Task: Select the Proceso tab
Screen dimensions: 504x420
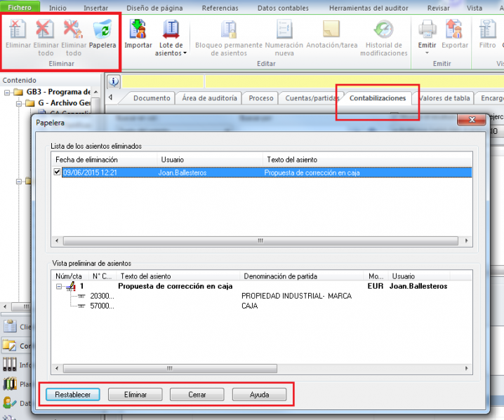Action: coord(261,98)
